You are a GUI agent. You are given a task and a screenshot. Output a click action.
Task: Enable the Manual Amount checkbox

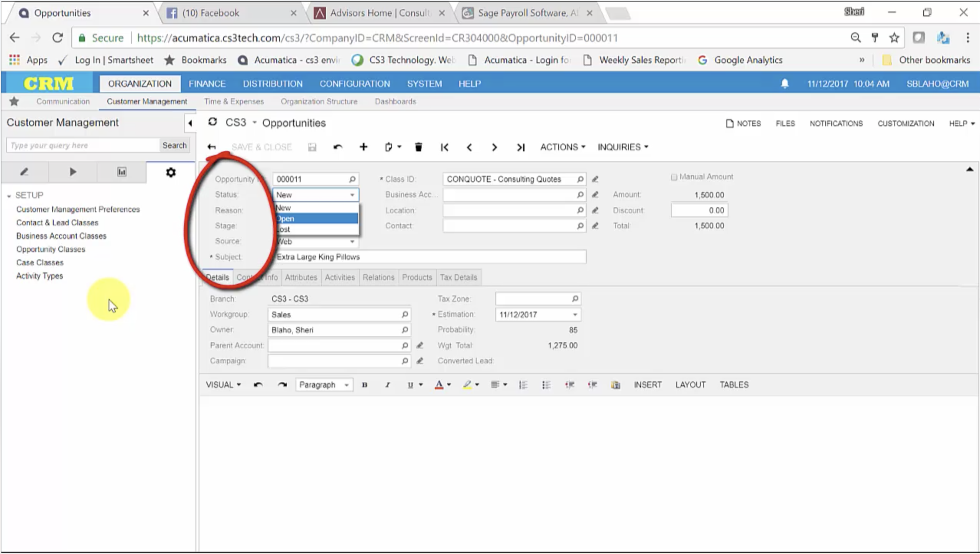pos(674,176)
